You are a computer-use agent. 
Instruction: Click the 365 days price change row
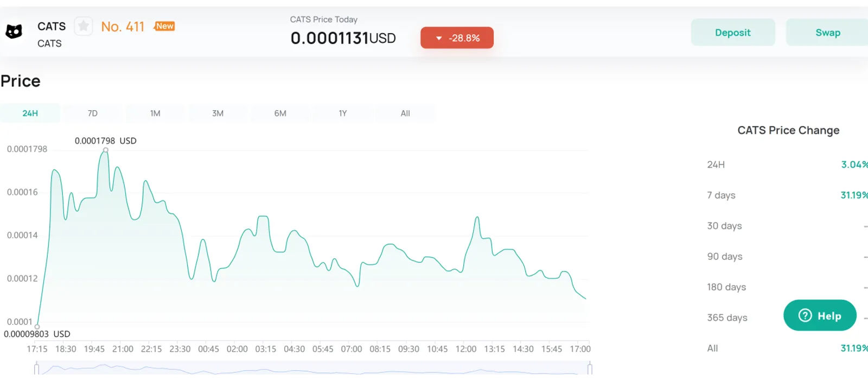(787, 318)
